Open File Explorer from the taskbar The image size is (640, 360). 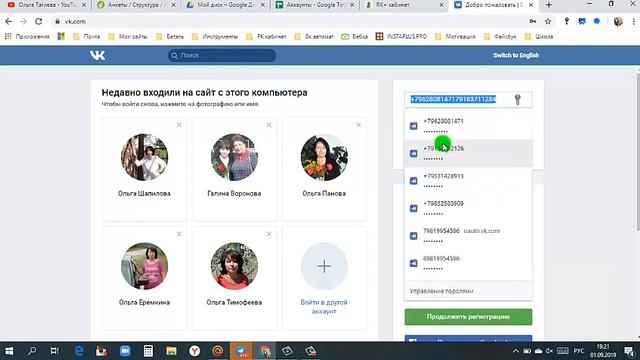point(171,351)
